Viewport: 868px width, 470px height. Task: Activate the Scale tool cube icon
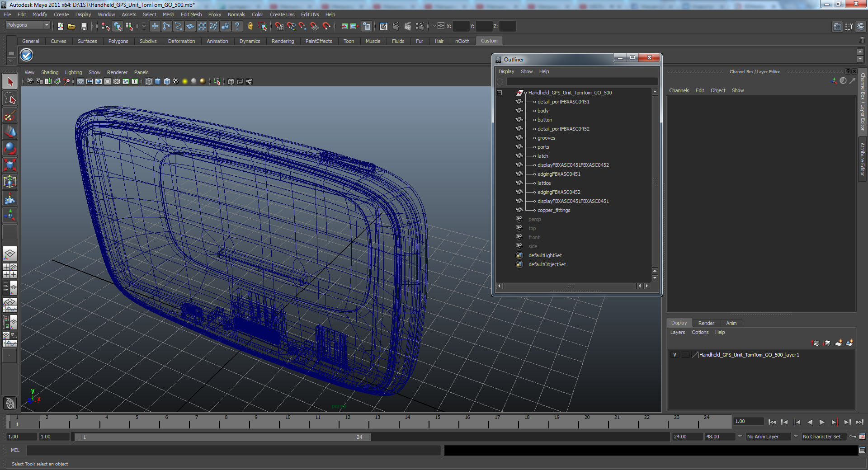point(10,165)
